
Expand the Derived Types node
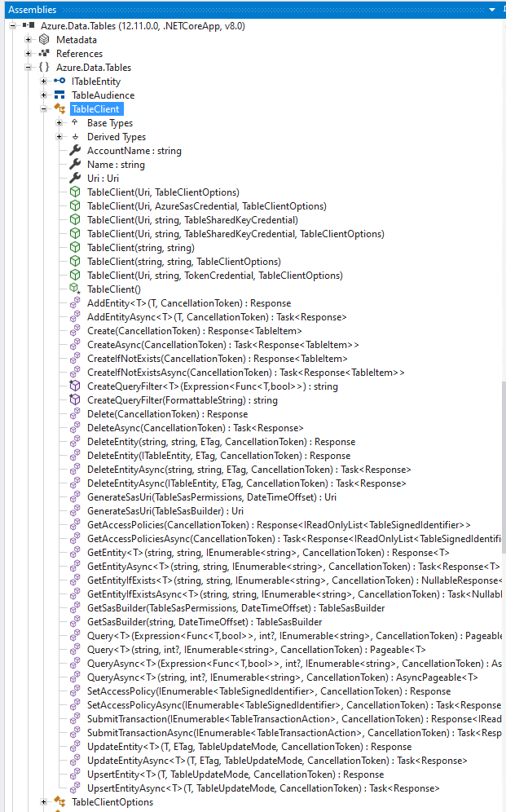(x=59, y=137)
